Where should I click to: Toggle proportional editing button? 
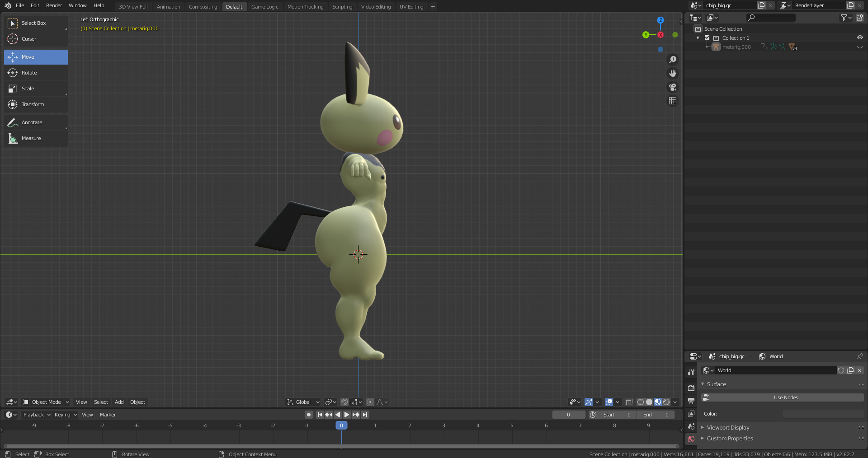pyautogui.click(x=370, y=402)
